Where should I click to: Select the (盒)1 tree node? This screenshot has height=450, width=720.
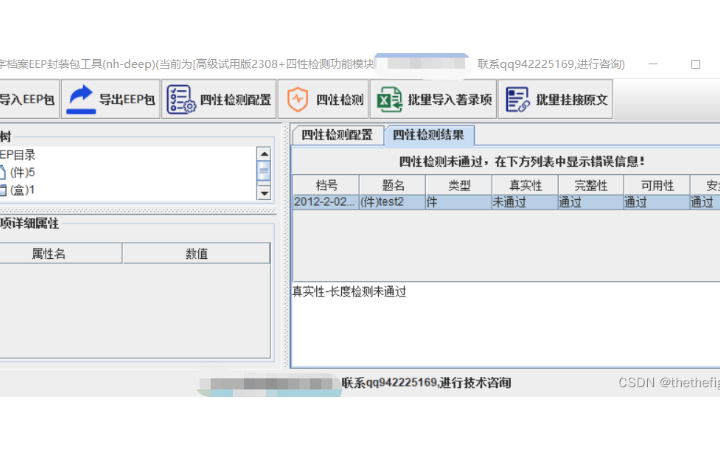point(22,190)
